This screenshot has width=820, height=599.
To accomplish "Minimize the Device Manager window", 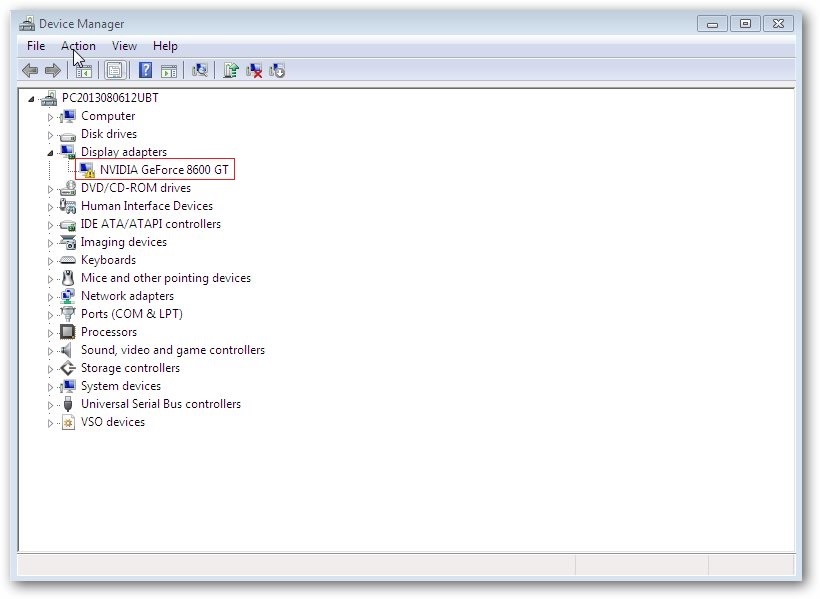I will tap(712, 24).
